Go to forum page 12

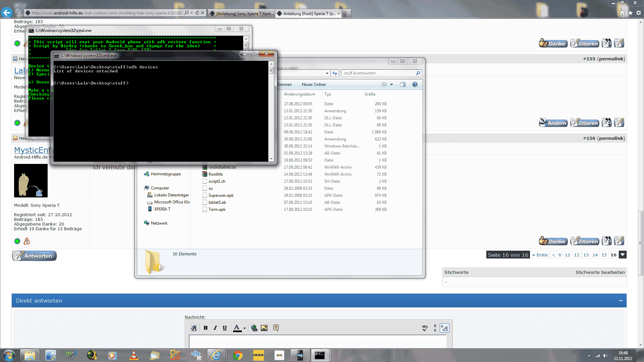pyautogui.click(x=577, y=255)
